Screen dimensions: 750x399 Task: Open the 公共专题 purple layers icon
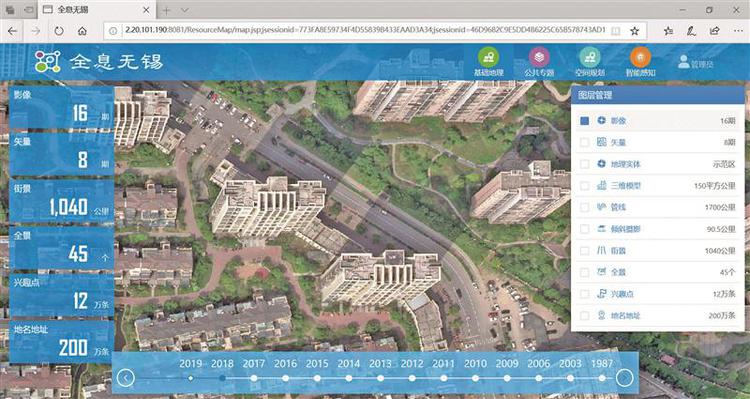539,57
